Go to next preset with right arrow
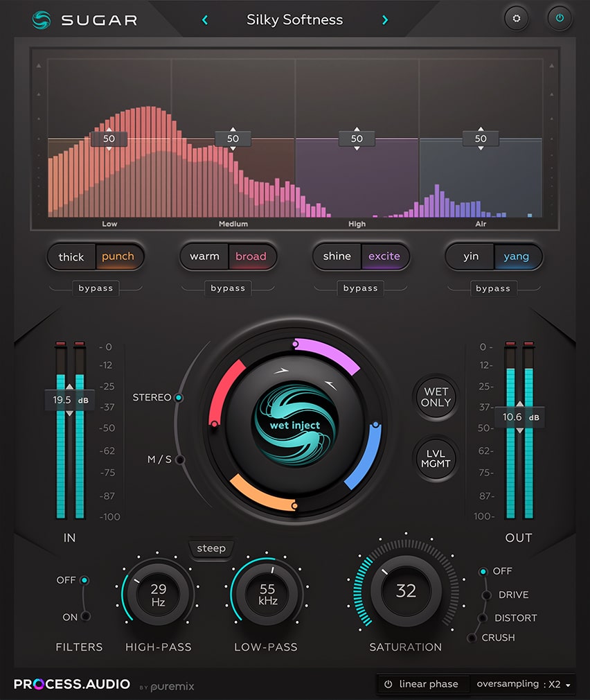 tap(385, 20)
